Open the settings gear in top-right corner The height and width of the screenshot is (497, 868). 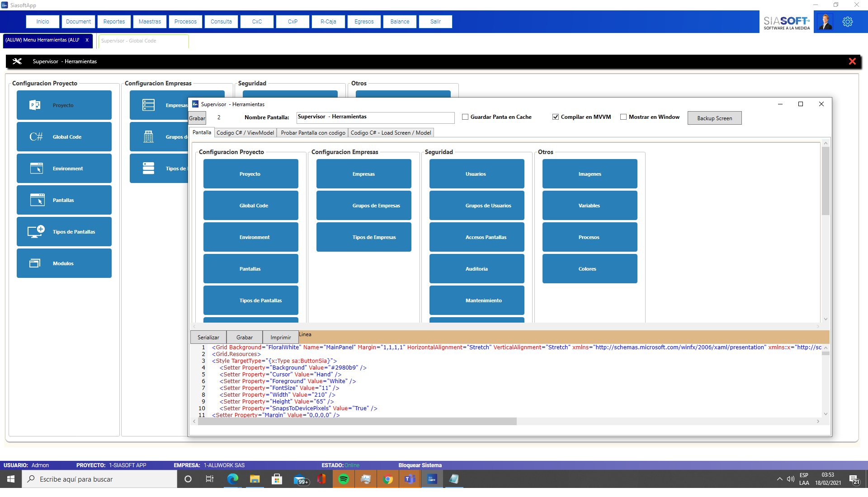(848, 21)
